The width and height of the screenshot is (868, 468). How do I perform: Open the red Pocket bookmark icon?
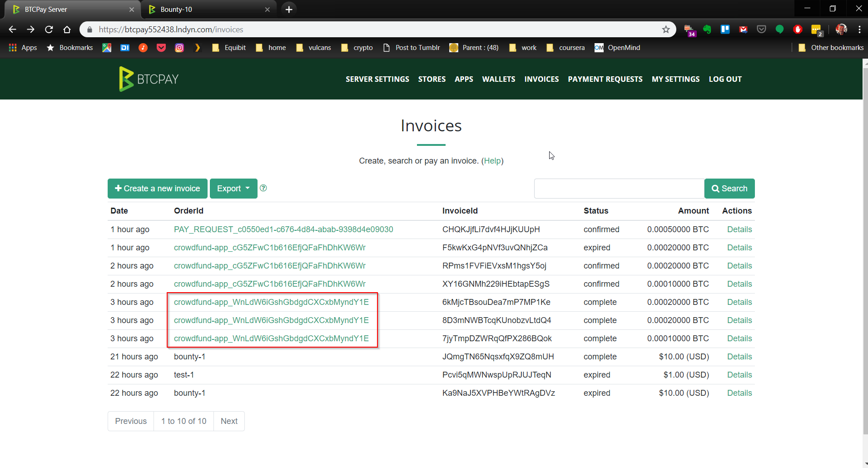coord(161,48)
